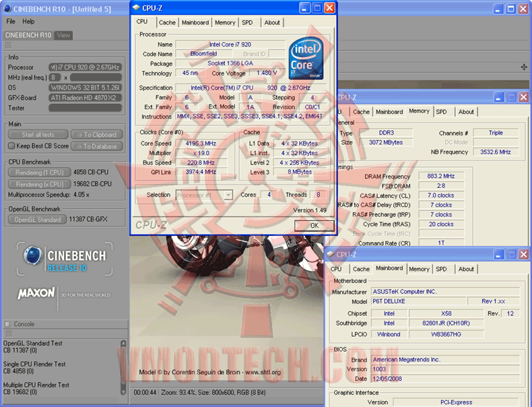Maximize the Cinebench main window
This screenshot has height=407, width=532.
tap(510, 9)
